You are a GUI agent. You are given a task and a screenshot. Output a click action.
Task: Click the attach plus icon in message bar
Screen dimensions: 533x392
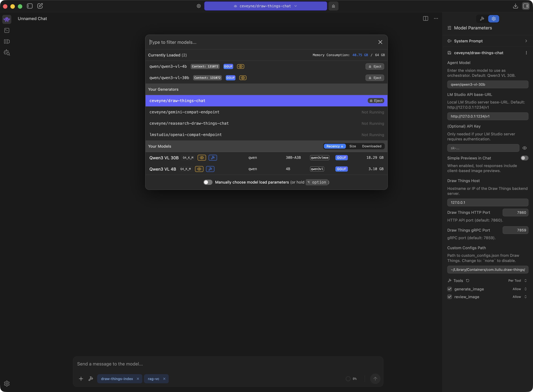point(81,379)
